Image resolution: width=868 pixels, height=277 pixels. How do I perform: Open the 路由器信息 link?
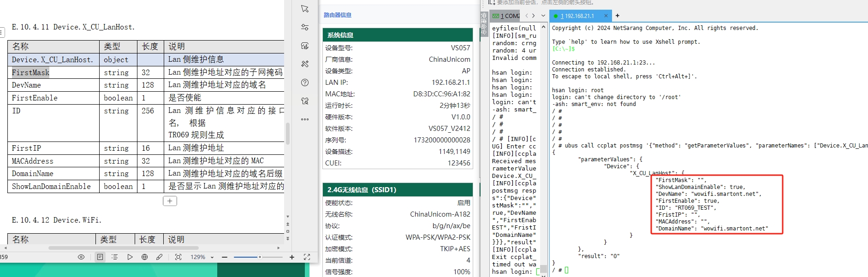click(338, 15)
